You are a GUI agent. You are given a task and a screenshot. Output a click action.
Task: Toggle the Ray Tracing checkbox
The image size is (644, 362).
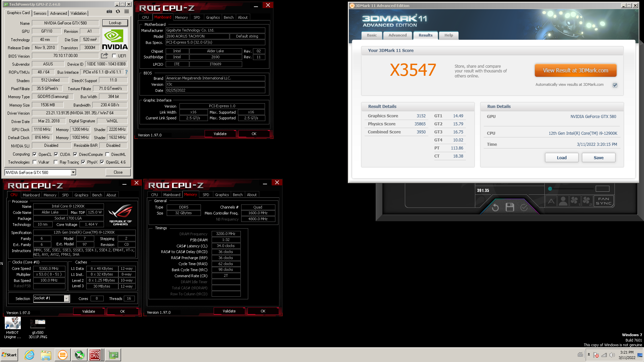56,162
